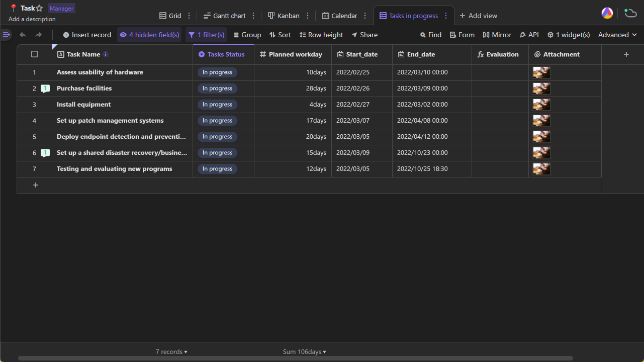Switch to the Grid view tab

170,16
